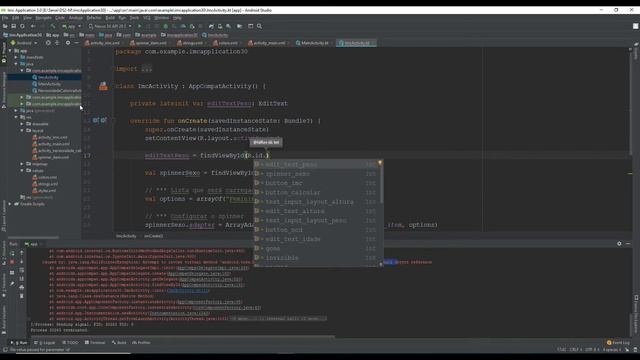
Task: Open the Run panel settings gear icon
Action: (x=619, y=244)
